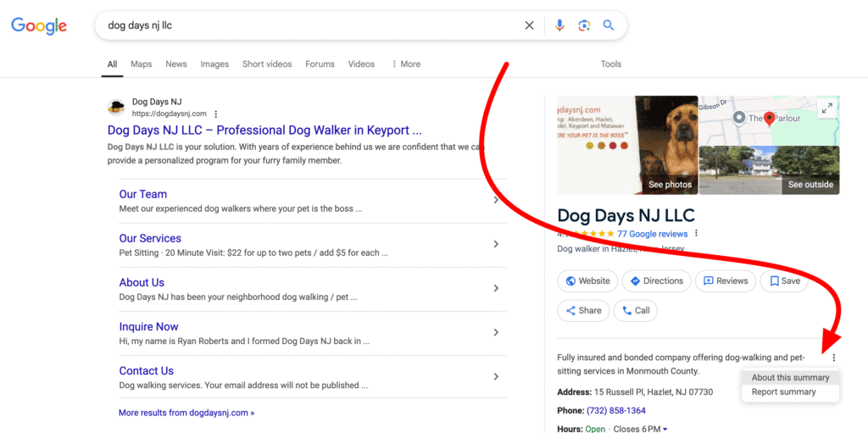
Task: Click the chevron on the Contact Us row
Action: coord(496,376)
